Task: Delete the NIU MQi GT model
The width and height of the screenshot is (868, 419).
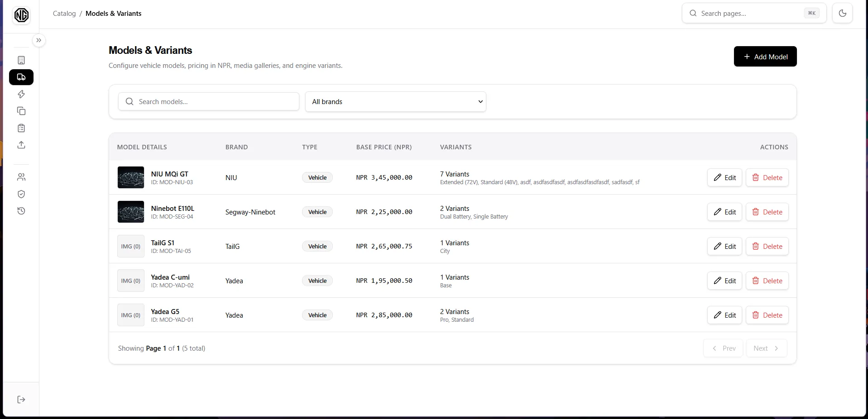Action: coord(767,177)
